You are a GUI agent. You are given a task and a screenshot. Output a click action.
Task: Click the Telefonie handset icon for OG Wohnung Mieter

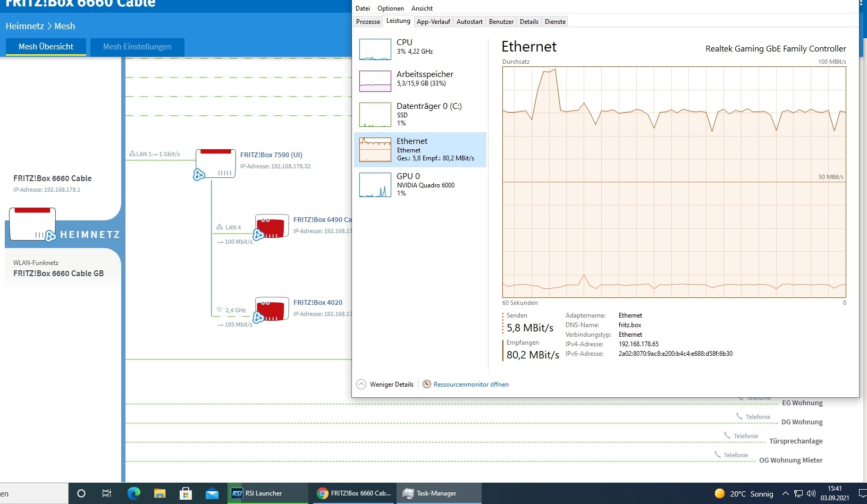(x=718, y=455)
